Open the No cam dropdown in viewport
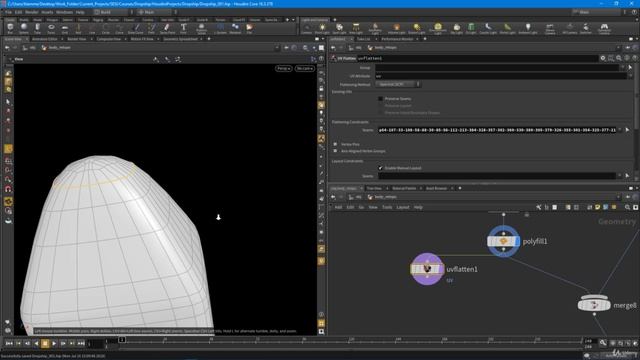Image resolution: width=640 pixels, height=360 pixels. coord(305,69)
